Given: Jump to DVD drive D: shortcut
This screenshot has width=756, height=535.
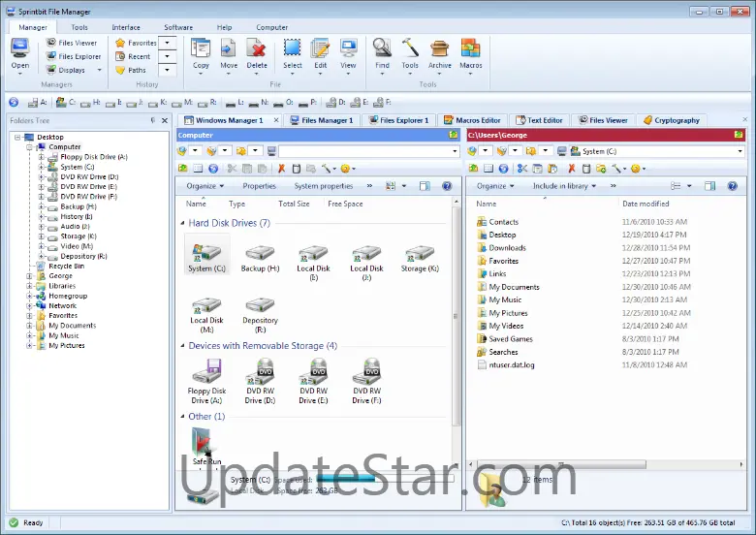Looking at the screenshot, I should (335, 102).
